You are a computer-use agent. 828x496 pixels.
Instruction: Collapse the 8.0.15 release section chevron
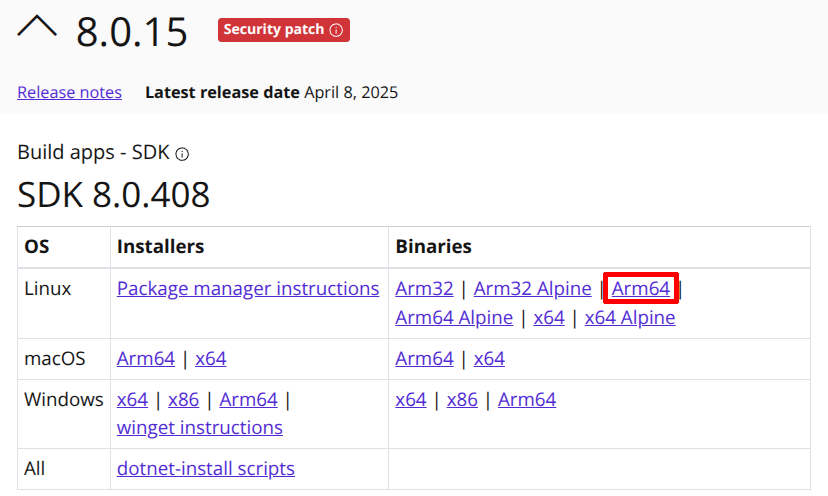(x=37, y=26)
